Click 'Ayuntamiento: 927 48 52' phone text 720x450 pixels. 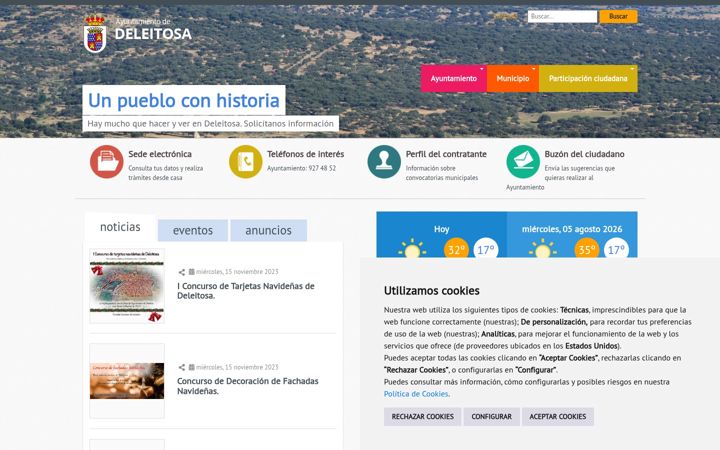(x=301, y=169)
